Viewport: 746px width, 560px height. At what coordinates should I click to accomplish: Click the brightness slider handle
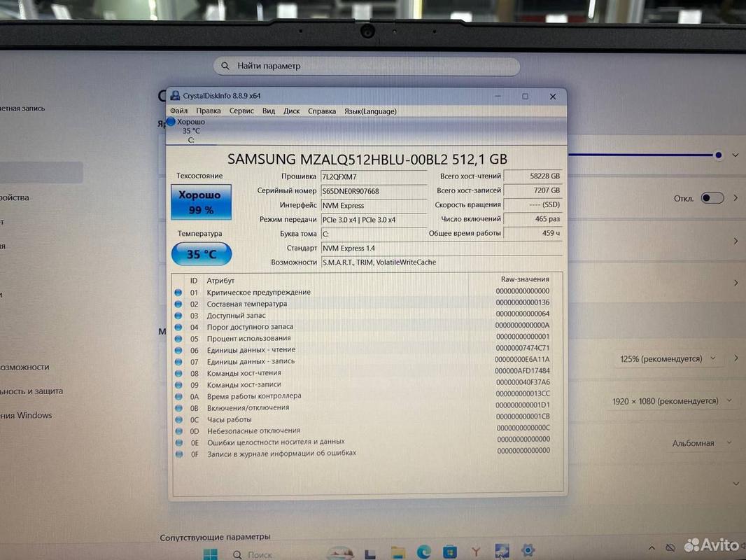click(719, 155)
